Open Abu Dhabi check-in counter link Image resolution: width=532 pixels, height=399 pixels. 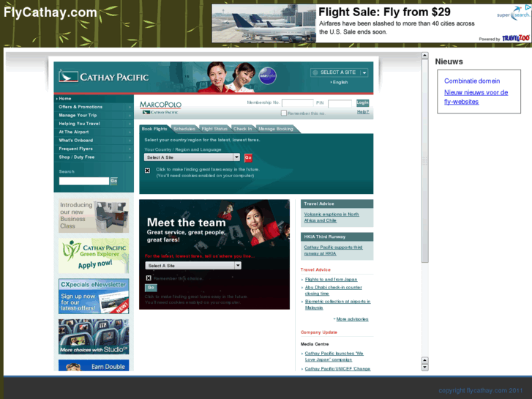333,291
